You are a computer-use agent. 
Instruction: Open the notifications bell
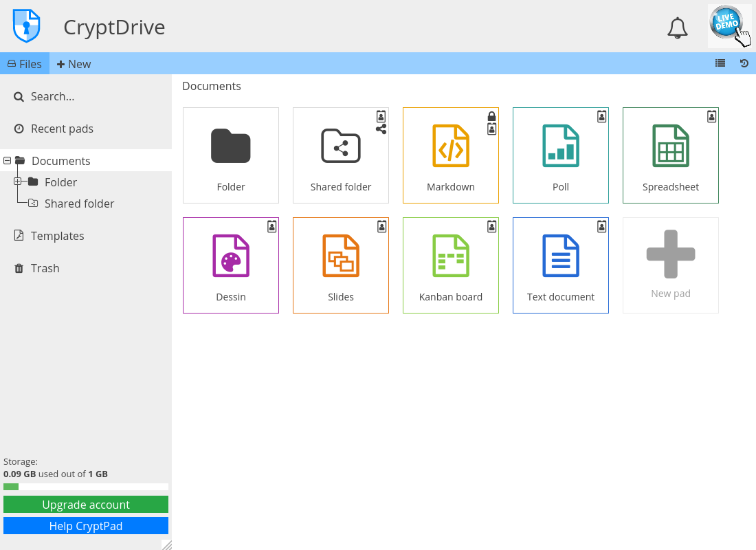click(x=678, y=27)
